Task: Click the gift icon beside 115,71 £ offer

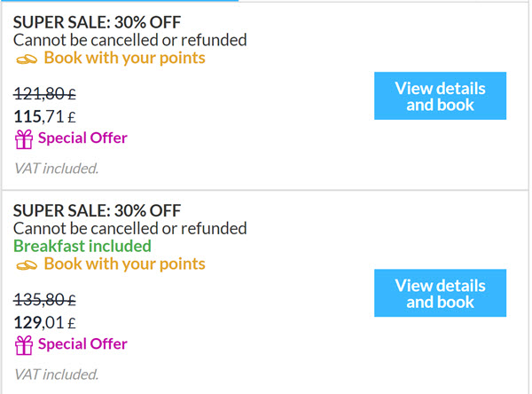Action: (x=24, y=139)
